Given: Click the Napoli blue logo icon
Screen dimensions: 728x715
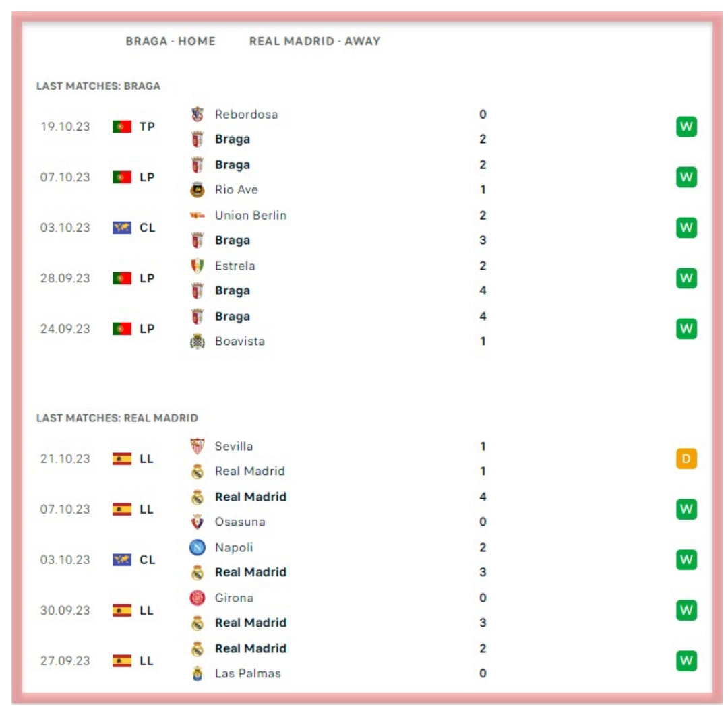Looking at the screenshot, I should (x=197, y=548).
